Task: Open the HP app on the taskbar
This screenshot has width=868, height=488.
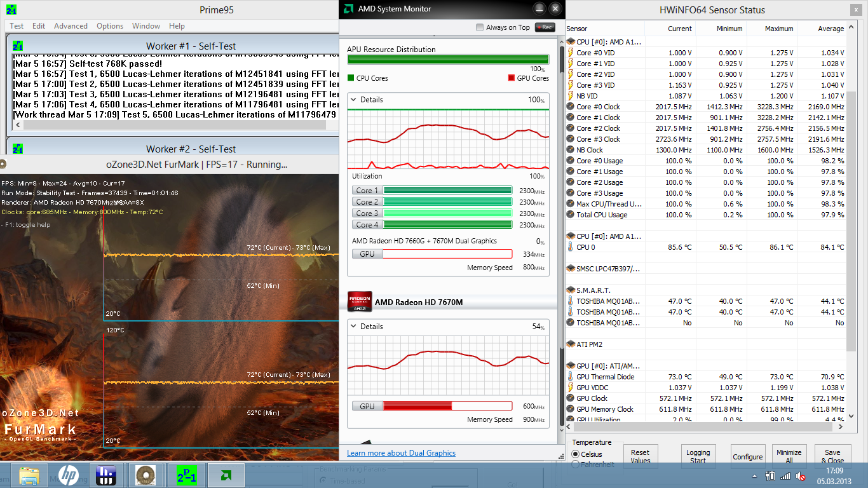Action: 69,475
